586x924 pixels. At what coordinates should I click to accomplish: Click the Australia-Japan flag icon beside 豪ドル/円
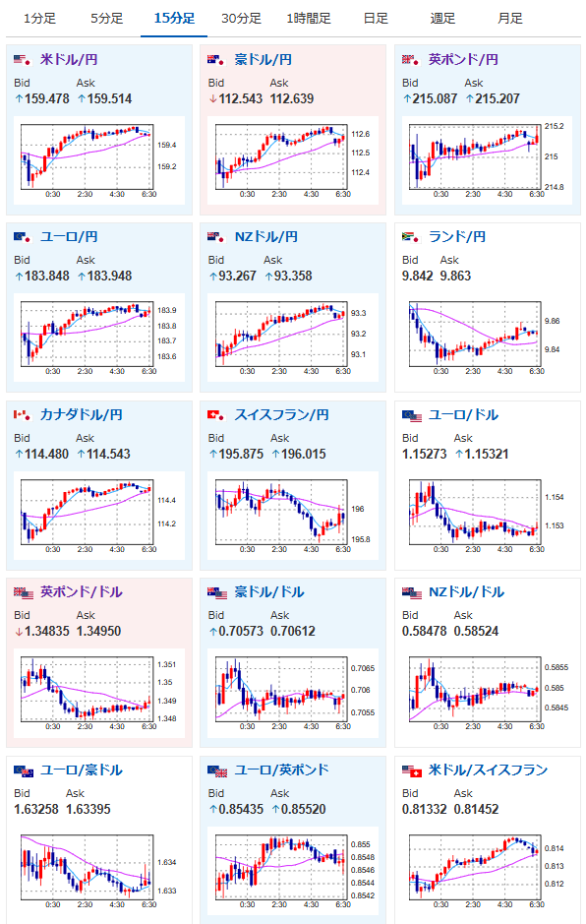(216, 59)
